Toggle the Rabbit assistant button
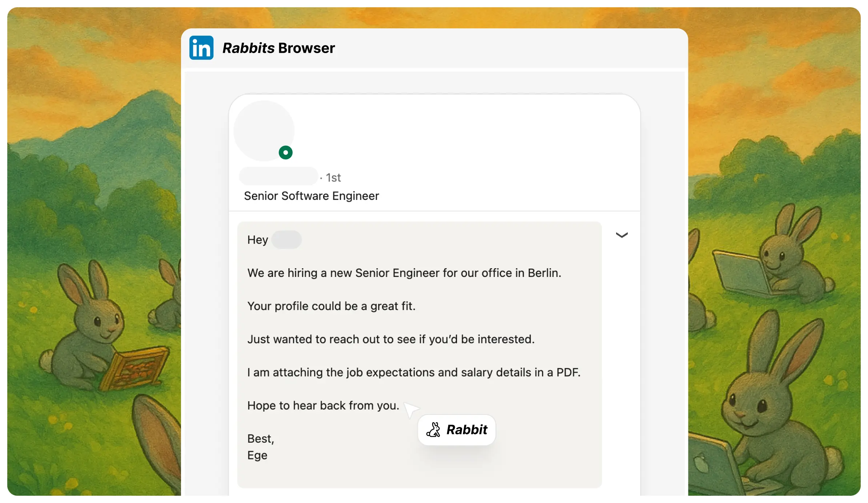Screen dimensions: 868x503 coord(456,430)
